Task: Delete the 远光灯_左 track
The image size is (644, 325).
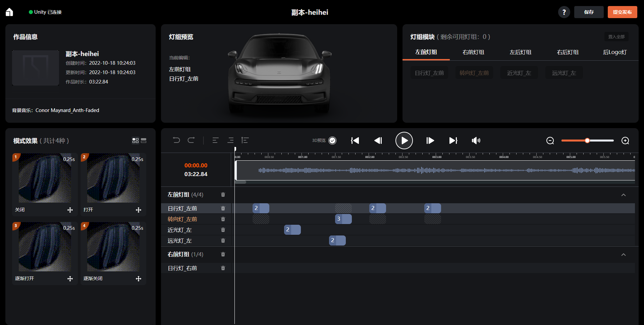Action: tap(223, 240)
